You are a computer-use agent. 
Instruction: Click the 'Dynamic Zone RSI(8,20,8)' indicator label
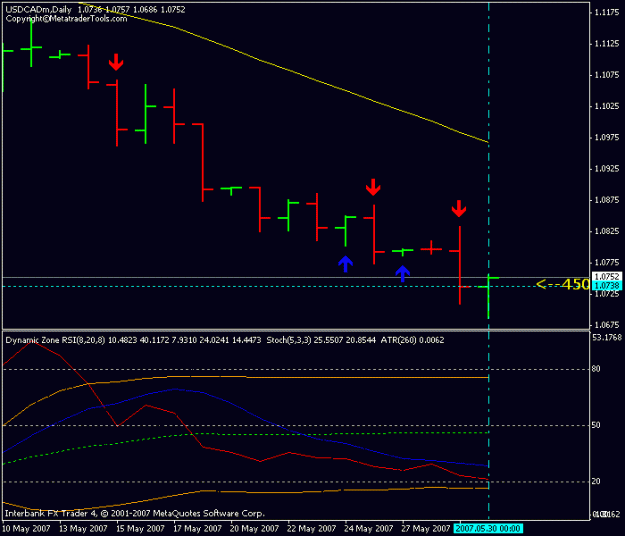[x=55, y=340]
